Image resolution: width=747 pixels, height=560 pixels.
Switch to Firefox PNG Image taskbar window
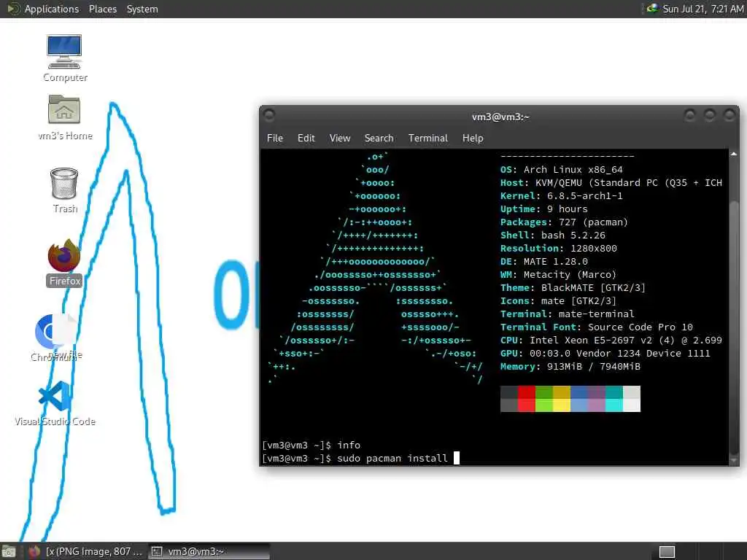point(85,551)
